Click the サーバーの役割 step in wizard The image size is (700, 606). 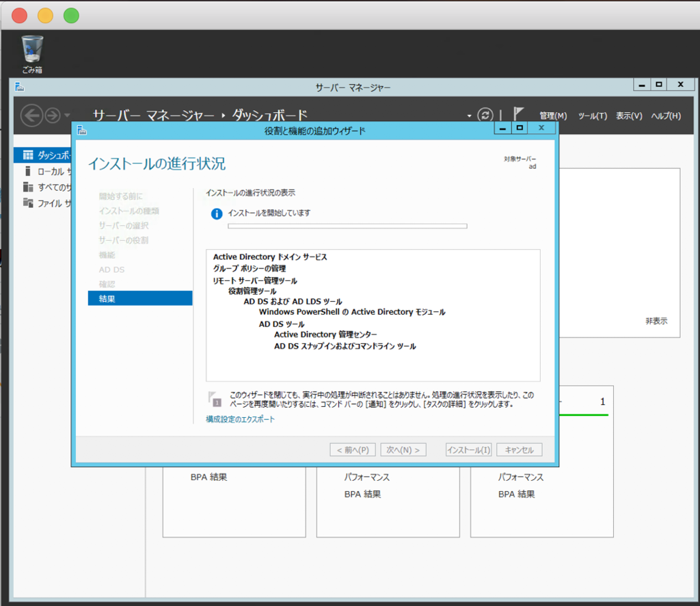pyautogui.click(x=124, y=240)
